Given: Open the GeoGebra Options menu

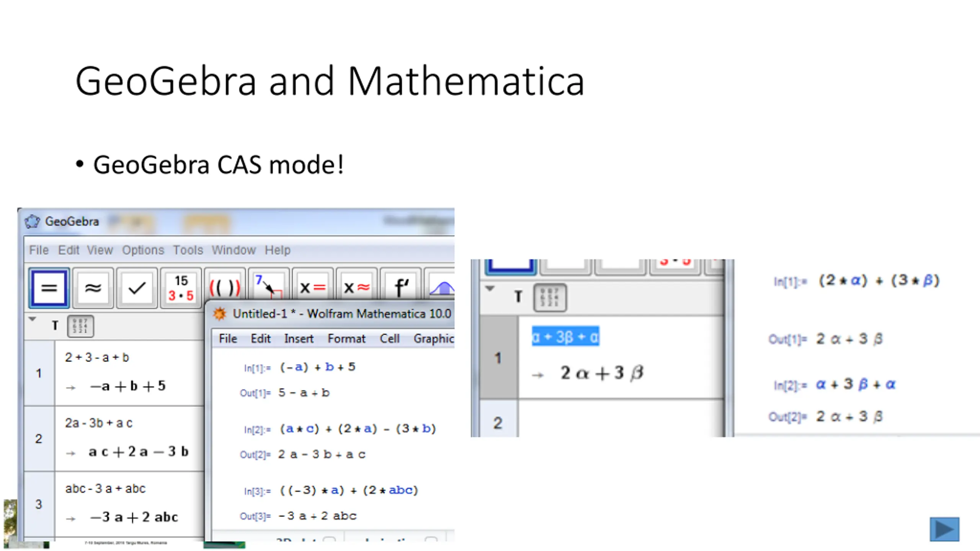Looking at the screenshot, I should (143, 250).
